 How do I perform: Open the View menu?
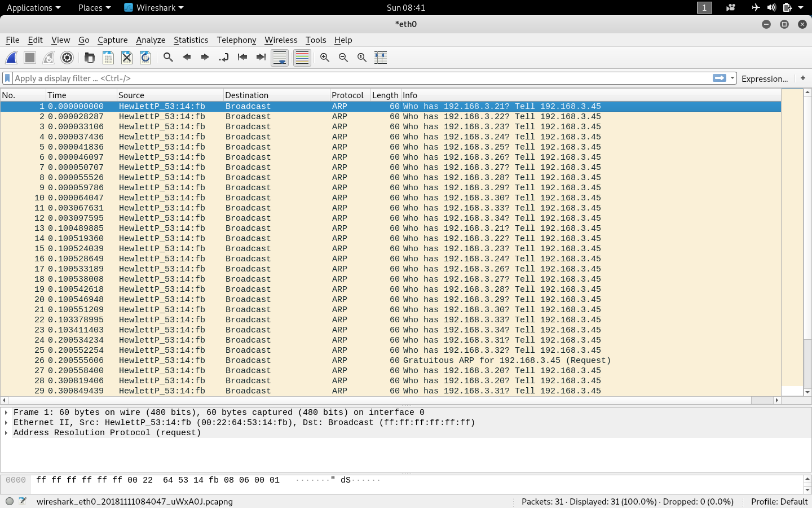60,40
